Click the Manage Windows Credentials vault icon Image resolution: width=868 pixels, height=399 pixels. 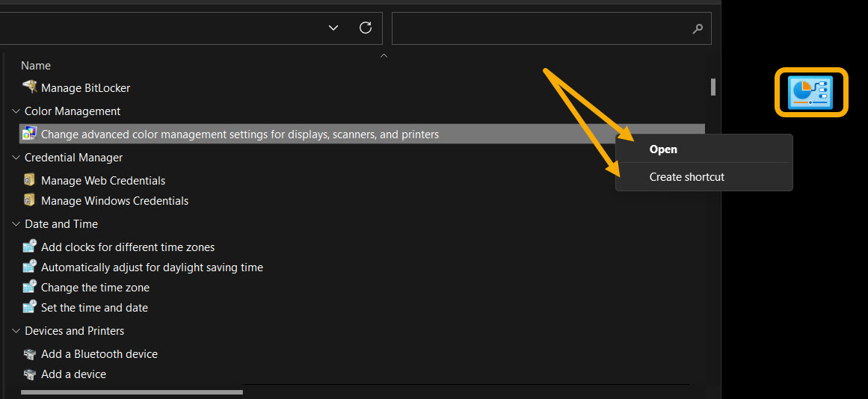29,200
